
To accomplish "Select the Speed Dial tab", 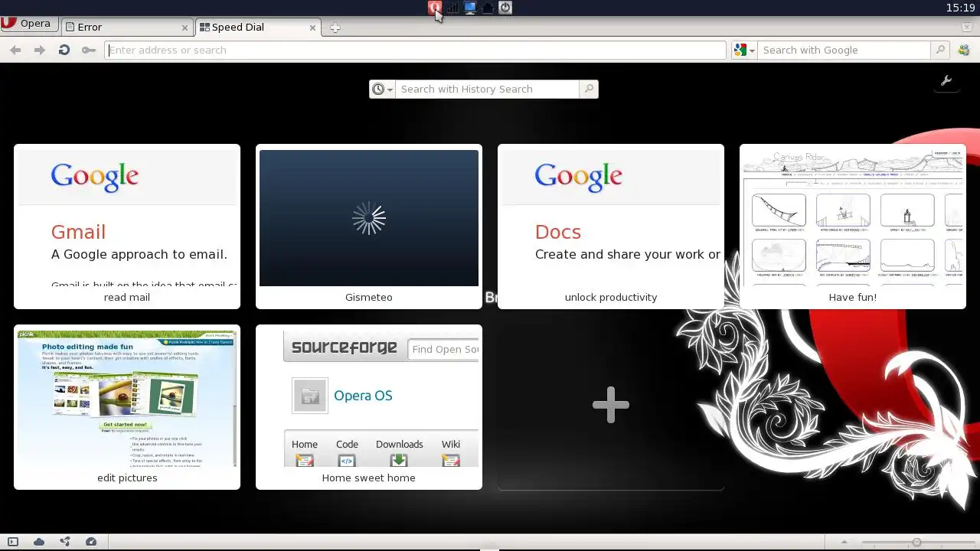I will [259, 27].
